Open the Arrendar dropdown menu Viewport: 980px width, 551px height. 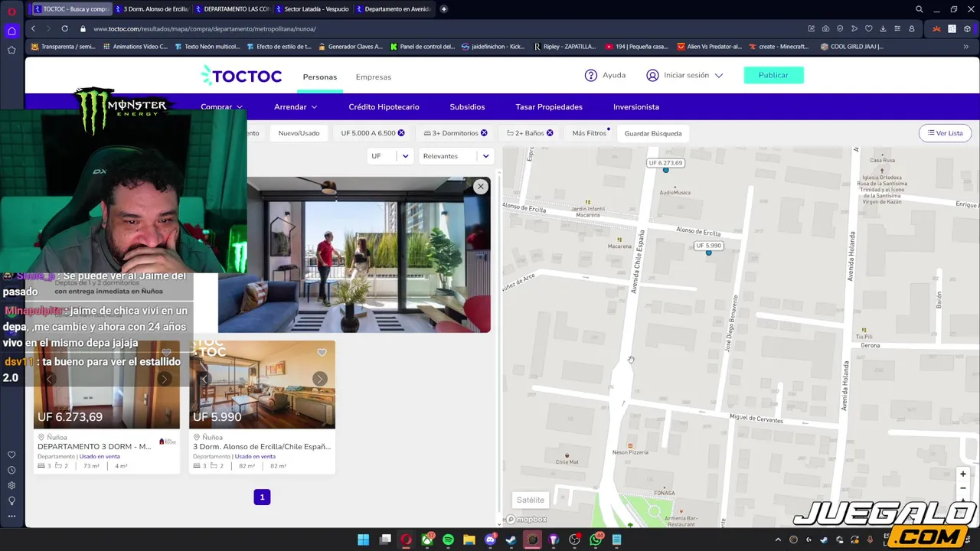point(296,107)
